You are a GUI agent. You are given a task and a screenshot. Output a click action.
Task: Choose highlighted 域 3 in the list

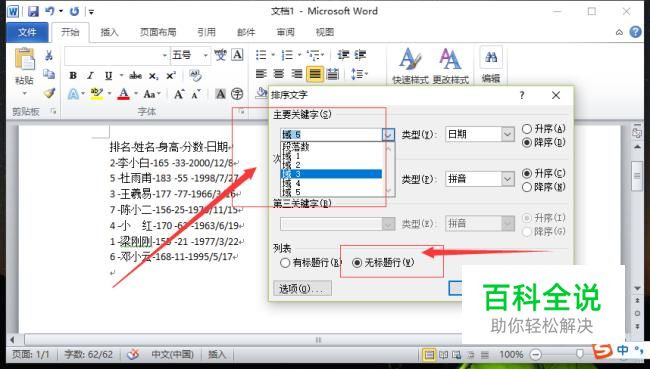pyautogui.click(x=331, y=174)
